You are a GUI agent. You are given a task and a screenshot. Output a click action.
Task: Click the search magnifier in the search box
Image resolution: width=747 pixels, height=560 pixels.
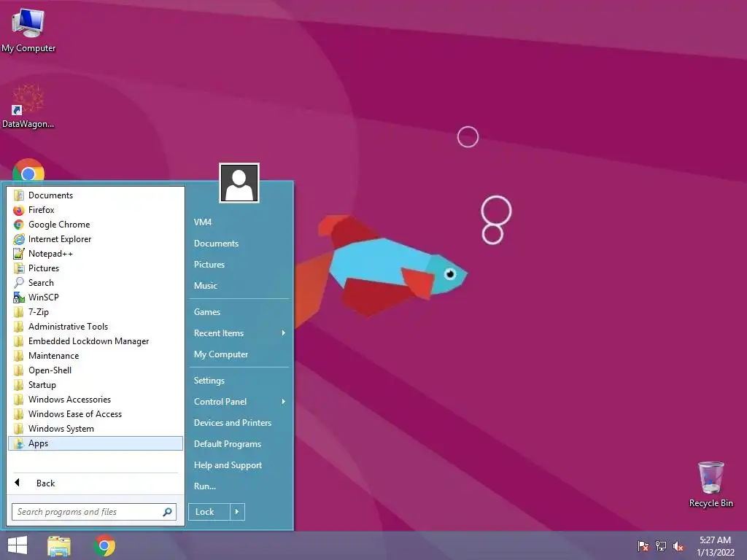[x=167, y=512]
